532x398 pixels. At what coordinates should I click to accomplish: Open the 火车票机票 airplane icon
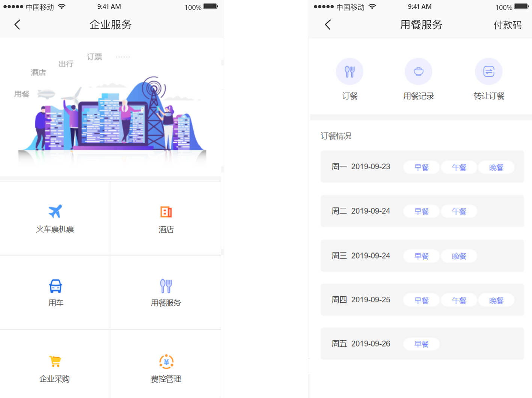click(55, 211)
